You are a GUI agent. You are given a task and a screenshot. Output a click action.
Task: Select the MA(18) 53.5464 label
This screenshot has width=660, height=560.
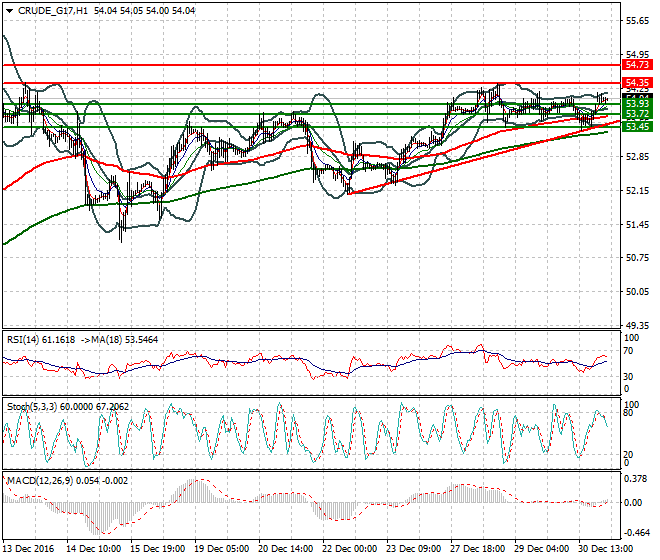pyautogui.click(x=123, y=340)
